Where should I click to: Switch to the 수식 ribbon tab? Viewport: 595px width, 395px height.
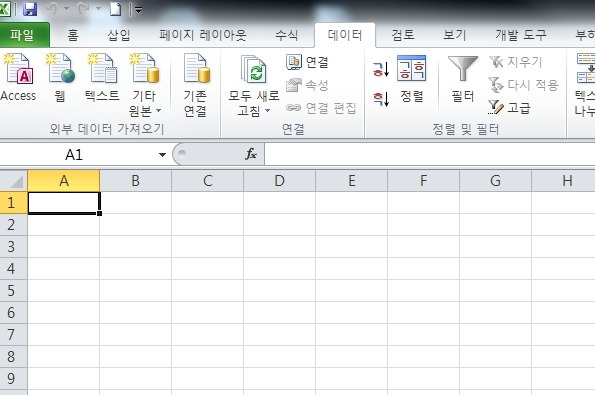coord(286,35)
